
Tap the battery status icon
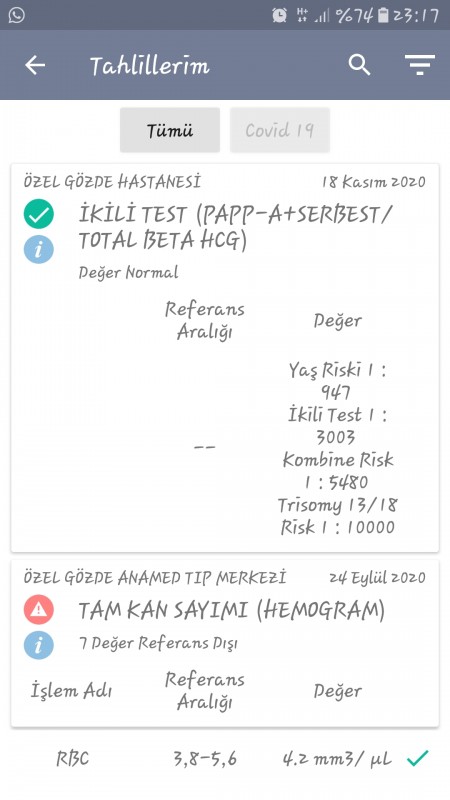(383, 15)
